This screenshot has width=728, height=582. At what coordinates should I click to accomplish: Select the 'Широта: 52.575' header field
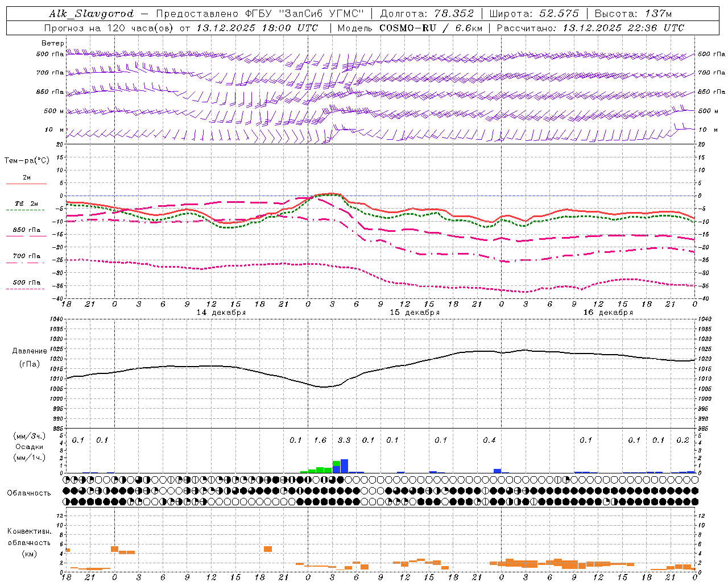[534, 14]
